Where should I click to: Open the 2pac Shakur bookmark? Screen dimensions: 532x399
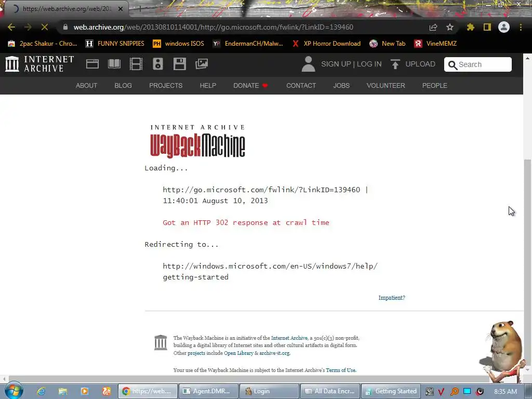point(43,44)
